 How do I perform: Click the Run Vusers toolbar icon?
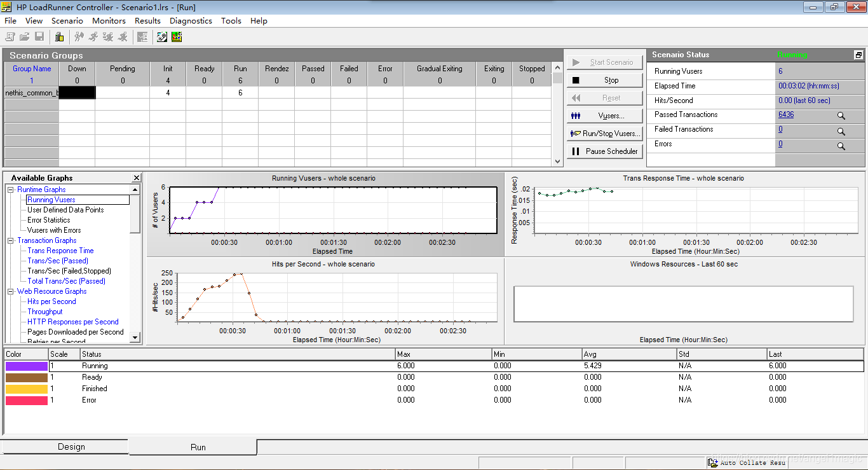click(x=93, y=37)
